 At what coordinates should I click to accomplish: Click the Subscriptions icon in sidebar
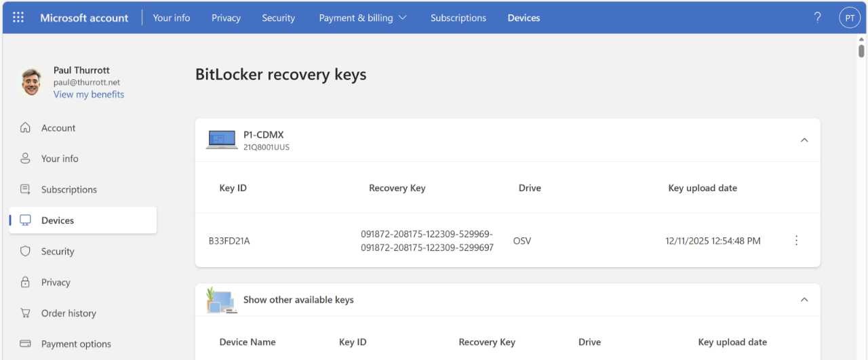click(26, 190)
